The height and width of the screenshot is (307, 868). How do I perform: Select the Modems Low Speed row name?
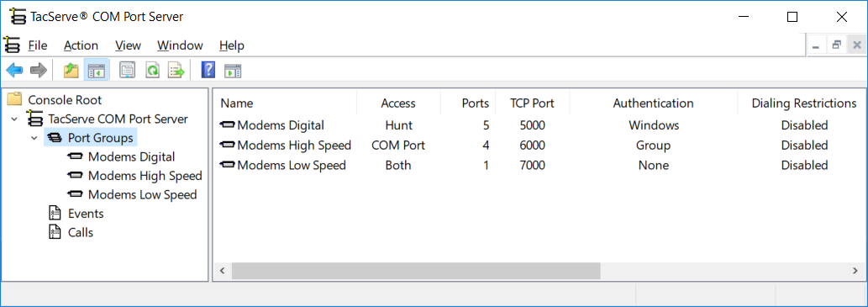click(x=292, y=165)
